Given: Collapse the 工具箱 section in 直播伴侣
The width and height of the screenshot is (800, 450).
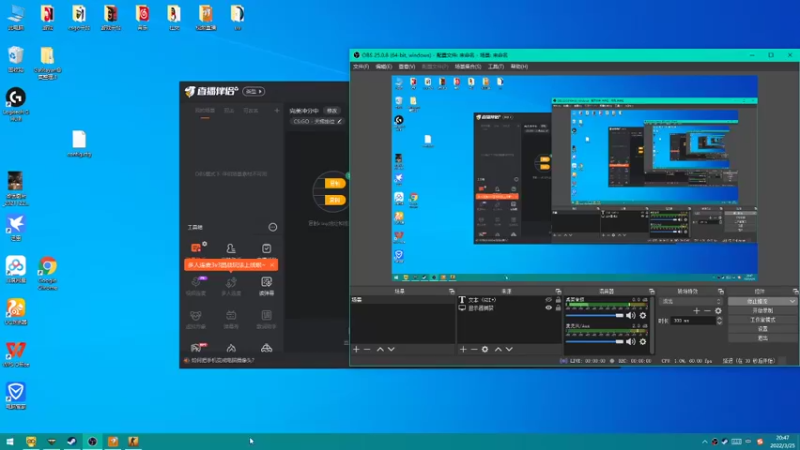Looking at the screenshot, I should pyautogui.click(x=273, y=227).
